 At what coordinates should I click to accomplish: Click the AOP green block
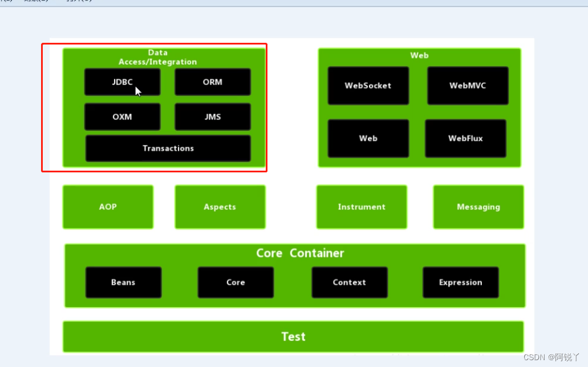tap(108, 207)
